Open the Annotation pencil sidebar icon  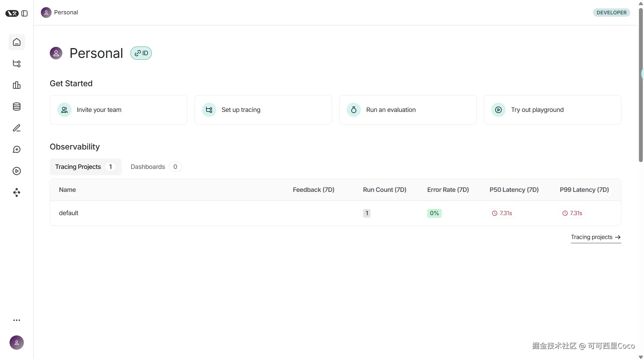click(x=17, y=128)
